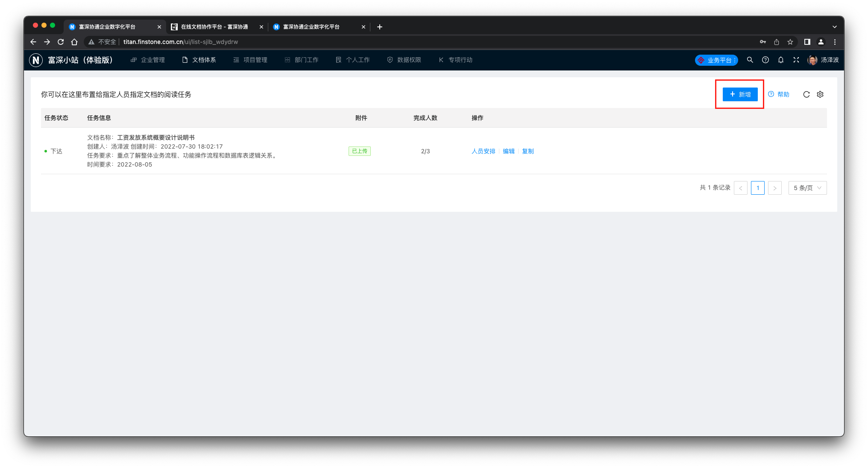Click the 下达 task status text
Viewport: 868px width, 468px height.
(56, 151)
